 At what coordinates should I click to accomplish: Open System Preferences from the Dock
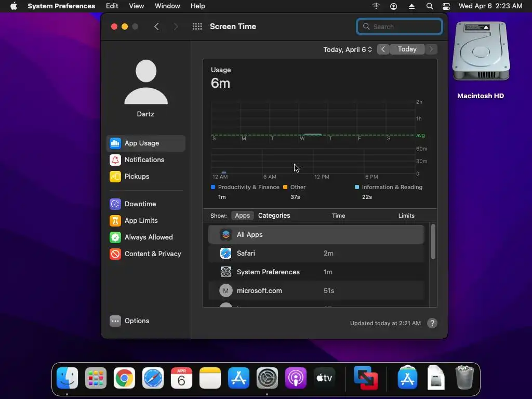coord(267,378)
